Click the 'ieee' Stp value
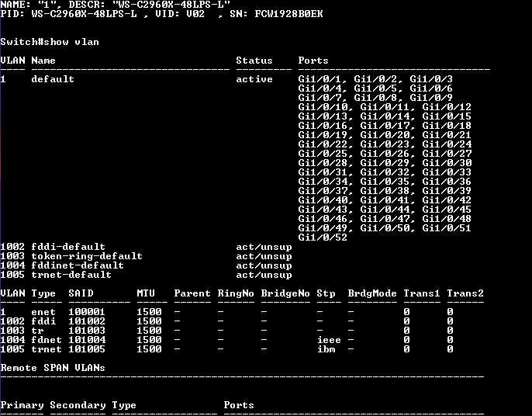This screenshot has width=532, height=416. click(x=329, y=340)
